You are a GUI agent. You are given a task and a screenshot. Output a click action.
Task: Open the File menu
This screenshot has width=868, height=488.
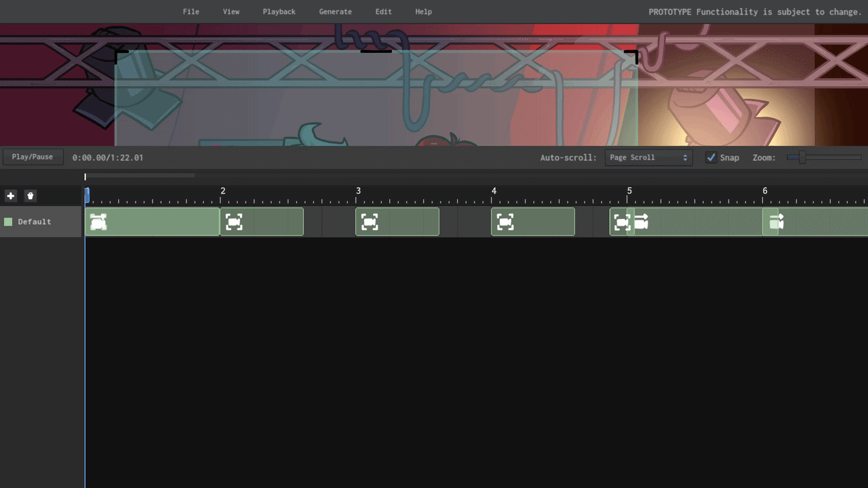click(191, 12)
